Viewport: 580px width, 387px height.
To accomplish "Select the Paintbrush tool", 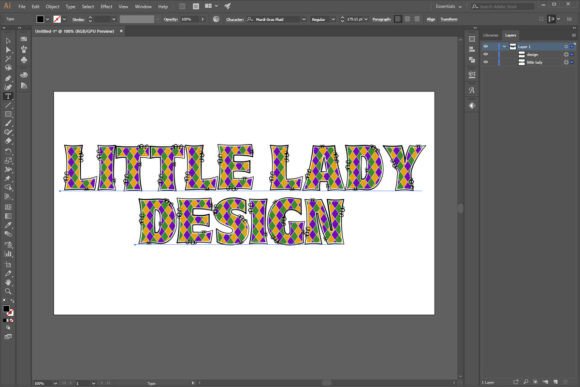I will click(8, 123).
